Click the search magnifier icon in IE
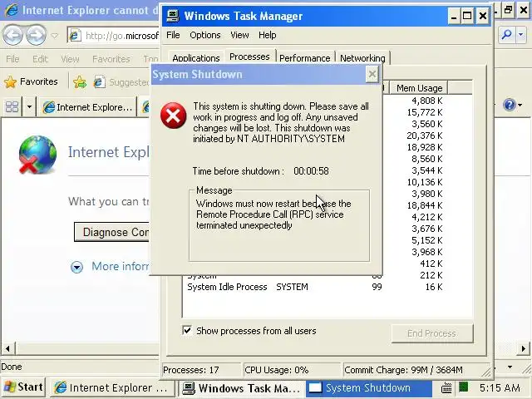Screen dimensions: 532x399 tap(506, 35)
